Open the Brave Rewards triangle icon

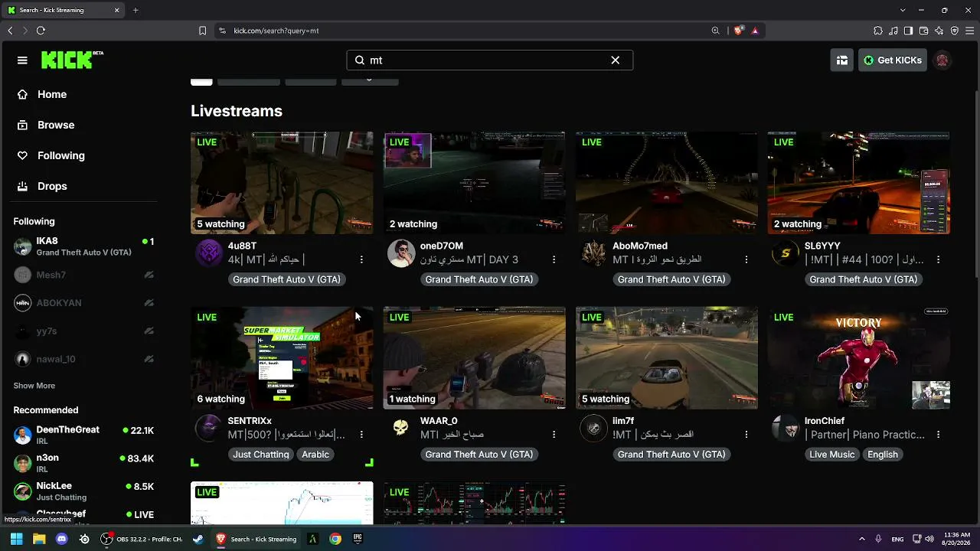(x=755, y=31)
